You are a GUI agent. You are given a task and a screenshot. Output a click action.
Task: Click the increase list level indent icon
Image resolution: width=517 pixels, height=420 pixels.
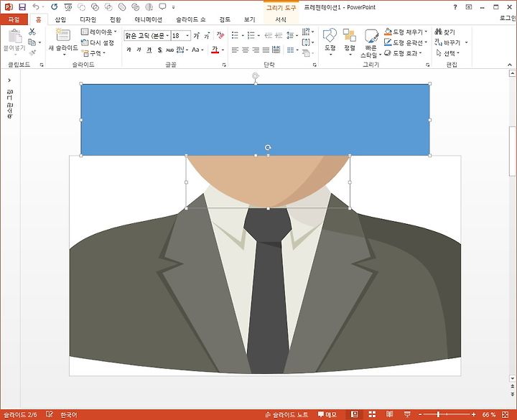[x=279, y=35]
